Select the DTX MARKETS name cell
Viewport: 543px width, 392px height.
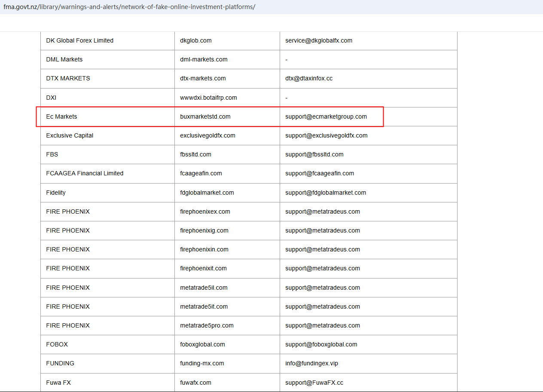point(68,78)
